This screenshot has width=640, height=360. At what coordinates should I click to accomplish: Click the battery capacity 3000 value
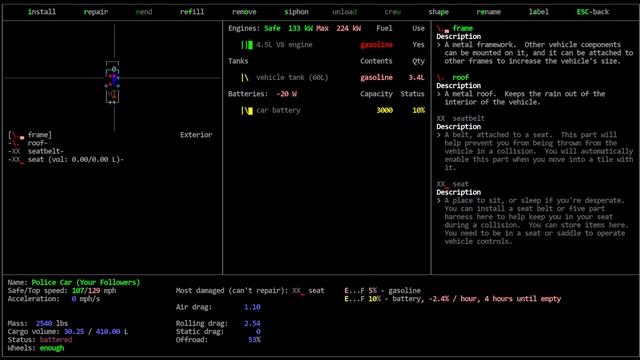[384, 110]
